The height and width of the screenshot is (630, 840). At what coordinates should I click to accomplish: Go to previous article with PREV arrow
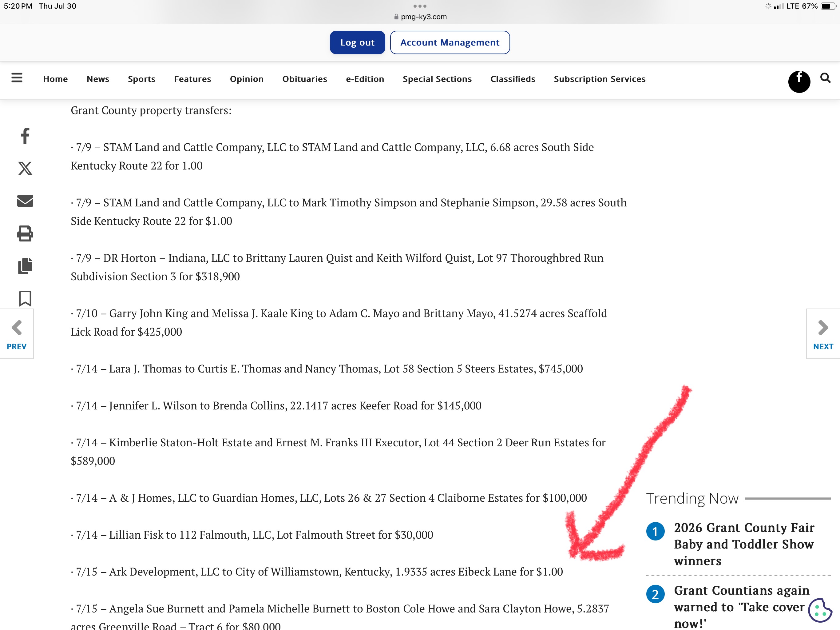pos(17,334)
